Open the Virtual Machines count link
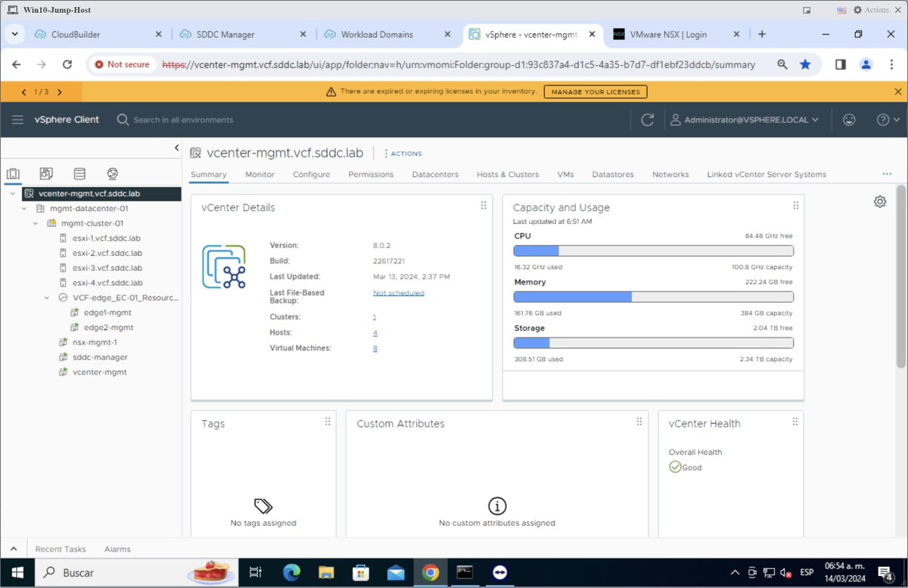 tap(375, 348)
